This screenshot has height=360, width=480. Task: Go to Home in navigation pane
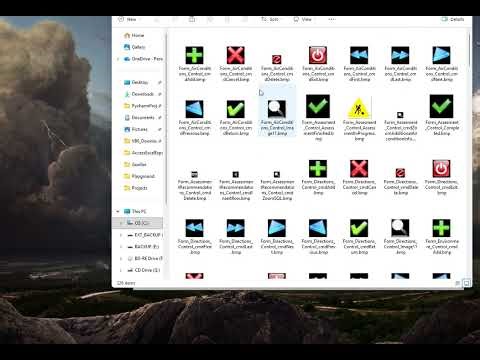click(x=134, y=35)
